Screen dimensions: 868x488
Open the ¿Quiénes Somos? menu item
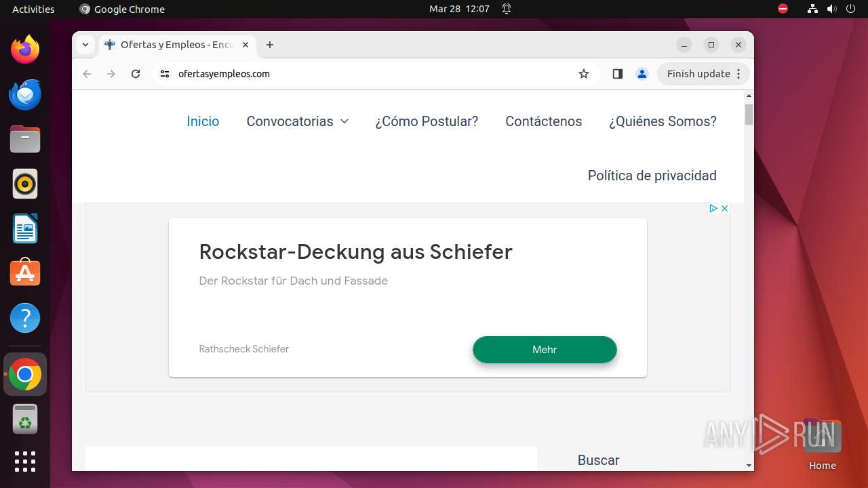pyautogui.click(x=663, y=121)
